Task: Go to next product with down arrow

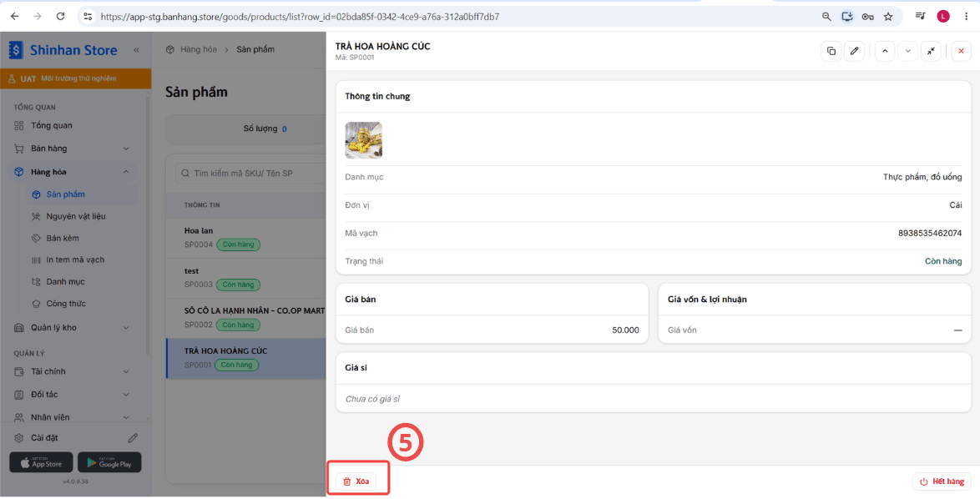Action: click(907, 51)
